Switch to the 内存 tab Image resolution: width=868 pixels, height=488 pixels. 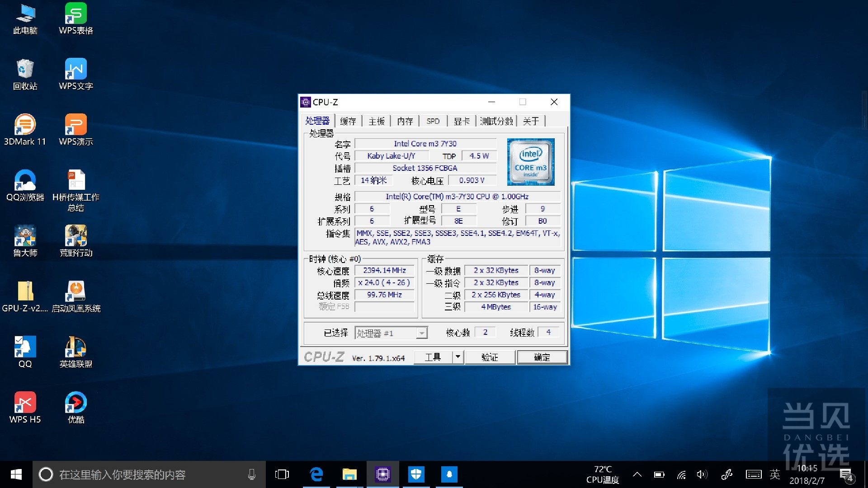click(405, 121)
